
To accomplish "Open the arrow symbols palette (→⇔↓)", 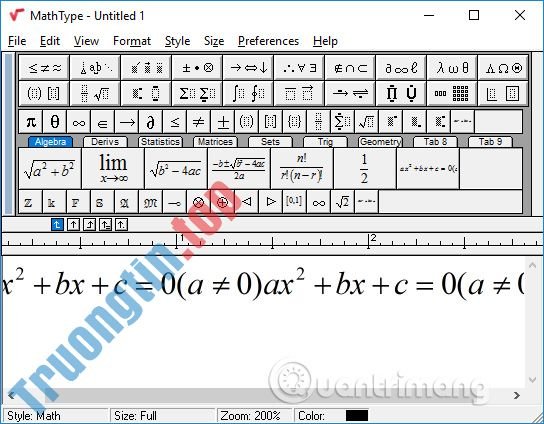I will coord(248,68).
